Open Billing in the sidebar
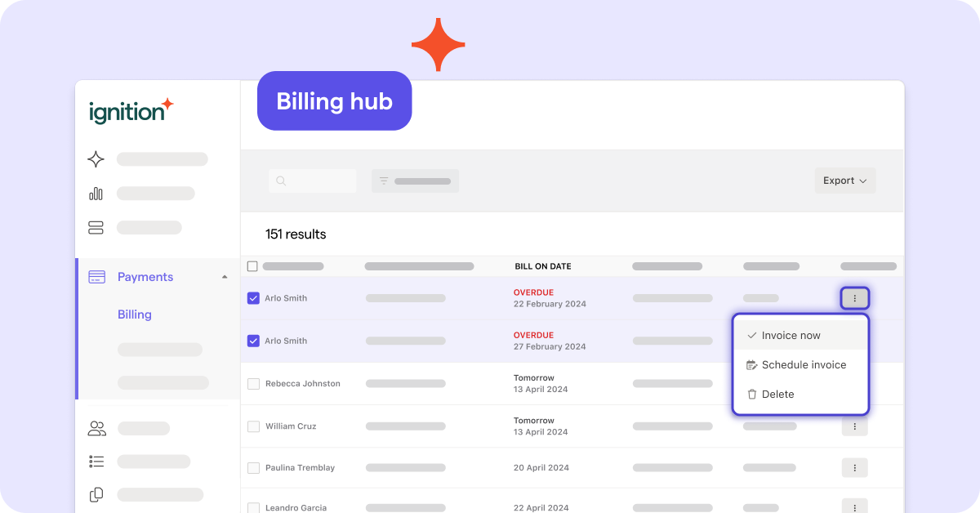The width and height of the screenshot is (980, 513). (x=135, y=314)
